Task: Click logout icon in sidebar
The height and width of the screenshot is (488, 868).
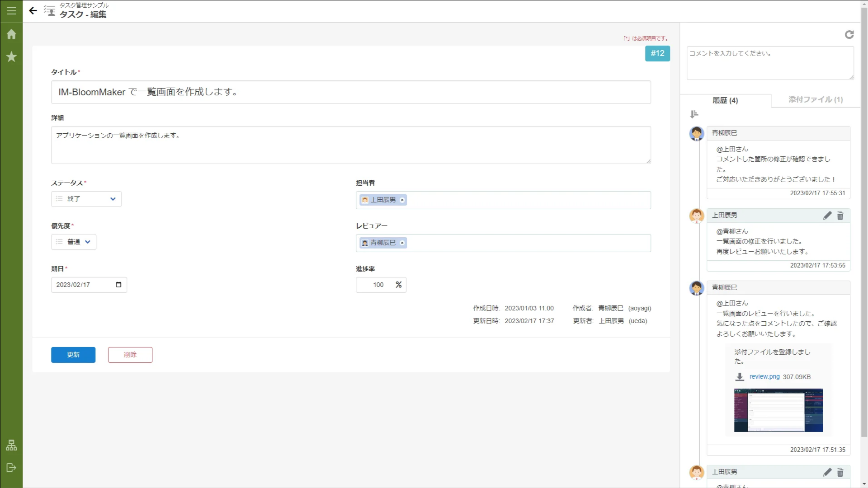Action: [x=11, y=468]
